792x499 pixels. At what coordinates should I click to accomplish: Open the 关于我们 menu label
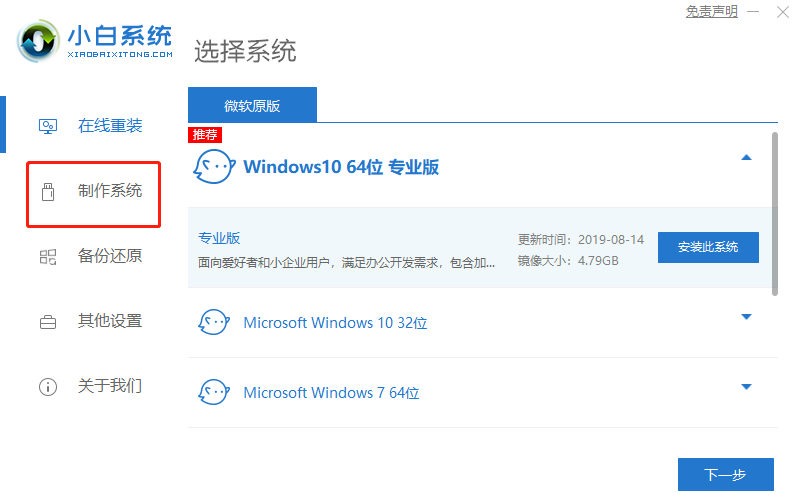coord(110,386)
